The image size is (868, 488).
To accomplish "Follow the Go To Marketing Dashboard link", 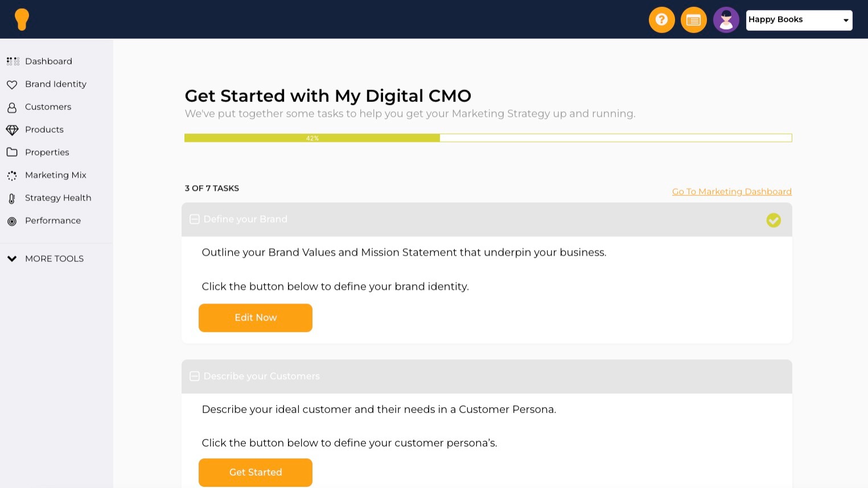I will click(x=731, y=191).
